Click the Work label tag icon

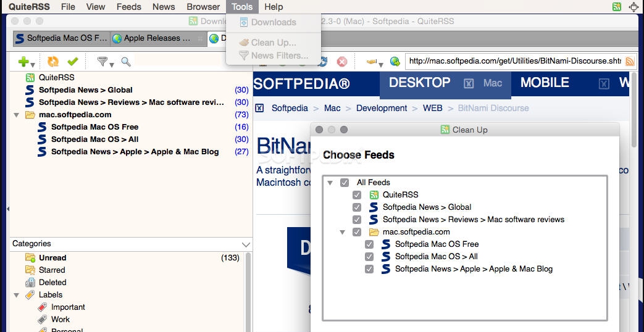(43, 319)
